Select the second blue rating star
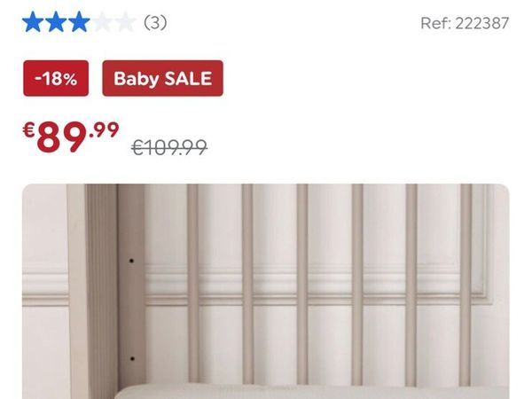This screenshot has width=532, height=399. click(56, 22)
